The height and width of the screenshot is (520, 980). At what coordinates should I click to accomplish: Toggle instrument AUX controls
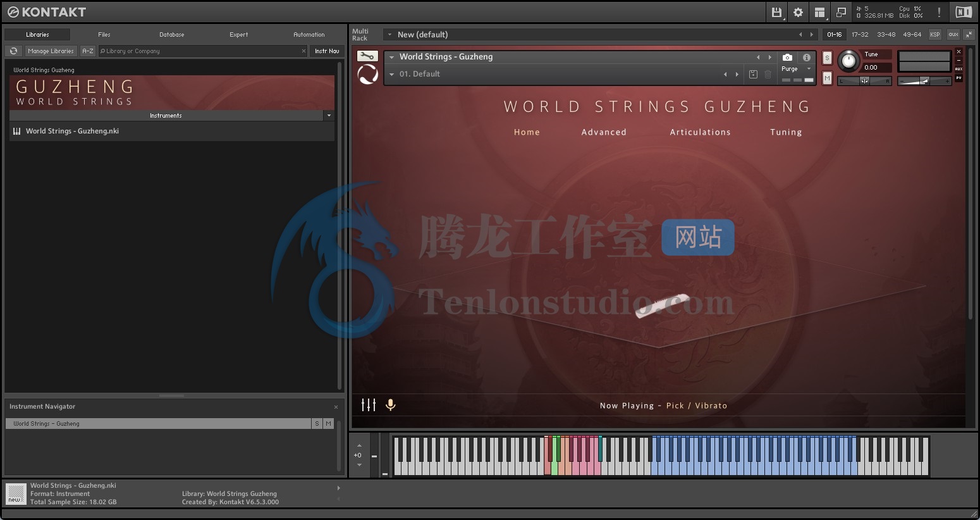959,69
